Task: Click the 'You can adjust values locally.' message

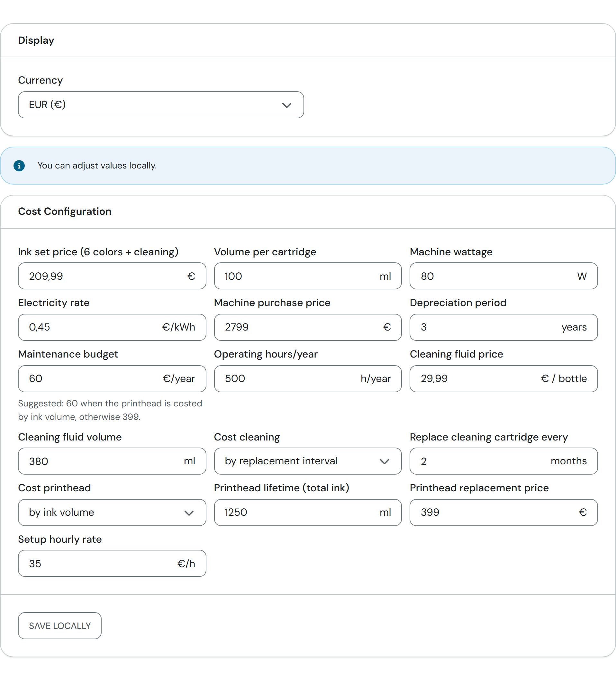Action: [x=97, y=166]
